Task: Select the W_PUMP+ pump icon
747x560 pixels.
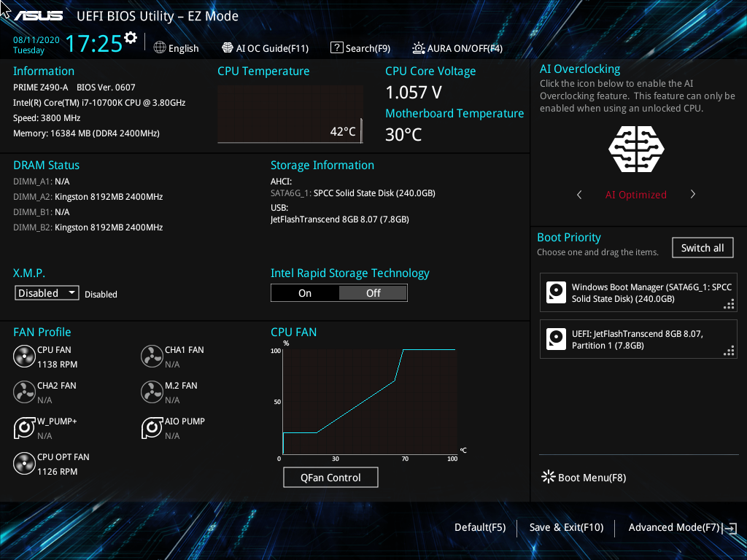Action: pos(24,428)
